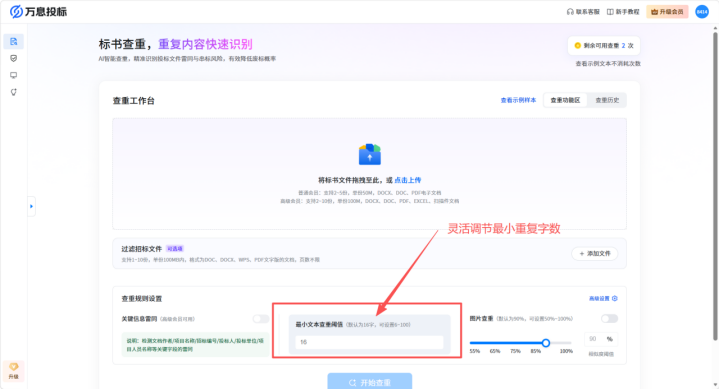Switch to the 查重历史 tab

pyautogui.click(x=607, y=100)
